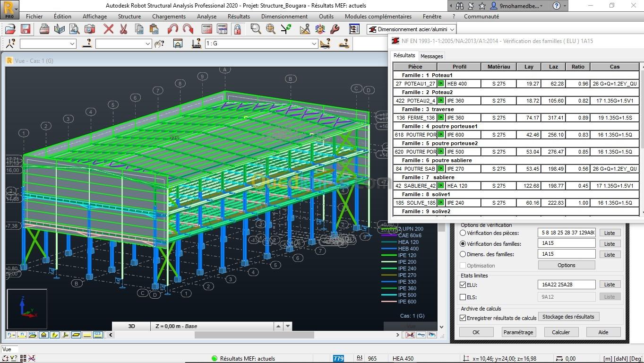The image size is (644, 363).
Task: Click the favorites star icon in the title bar
Action: pos(482,6)
